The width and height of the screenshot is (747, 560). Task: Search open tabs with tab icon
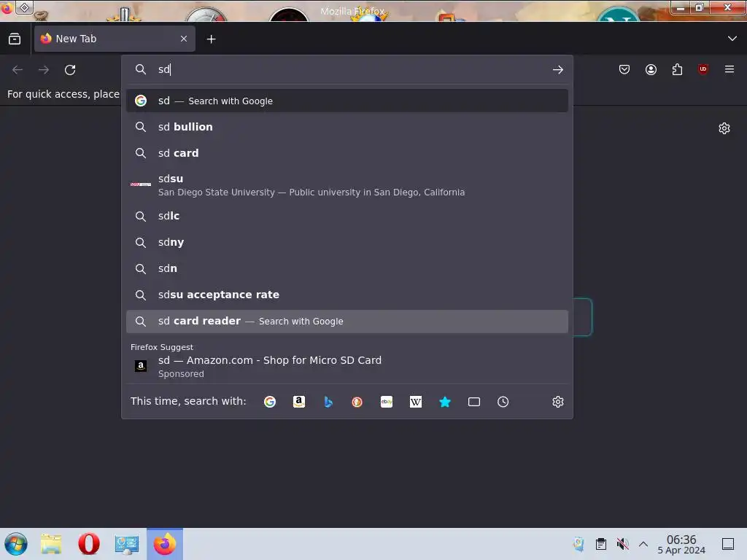pos(474,402)
